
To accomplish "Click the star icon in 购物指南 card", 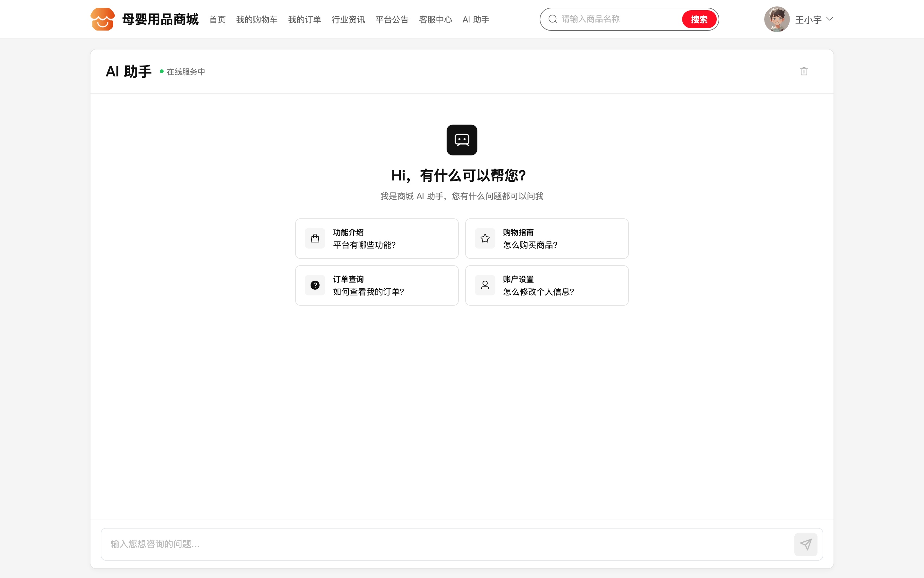I will pos(485,239).
